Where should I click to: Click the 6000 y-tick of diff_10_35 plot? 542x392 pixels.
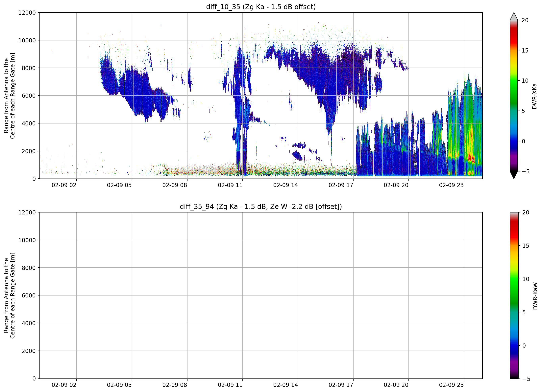29,96
